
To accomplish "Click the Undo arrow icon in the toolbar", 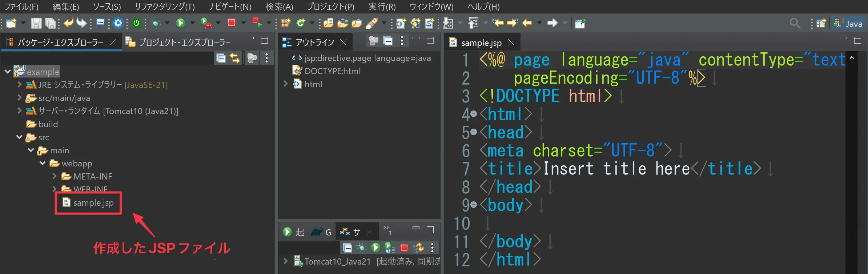I will tap(68, 23).
